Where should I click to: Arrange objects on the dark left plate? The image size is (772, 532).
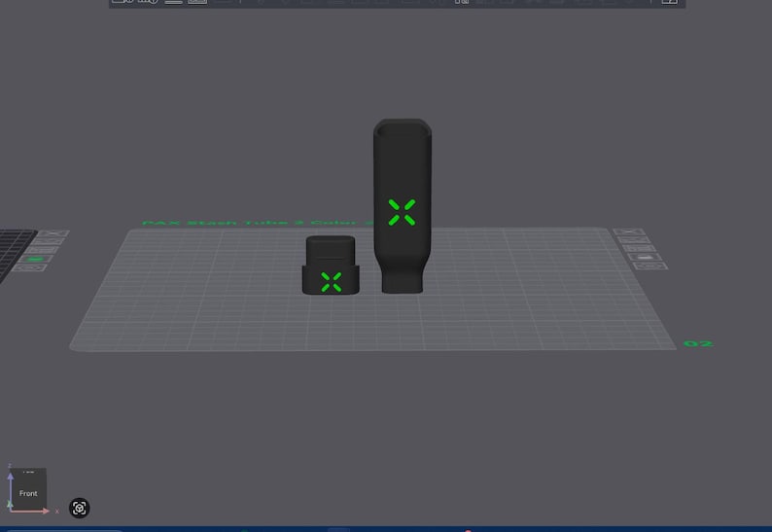(42, 250)
